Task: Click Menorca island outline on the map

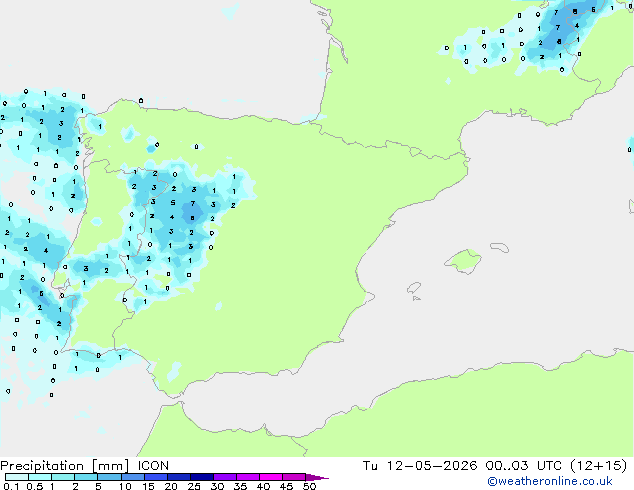Action: click(x=499, y=247)
